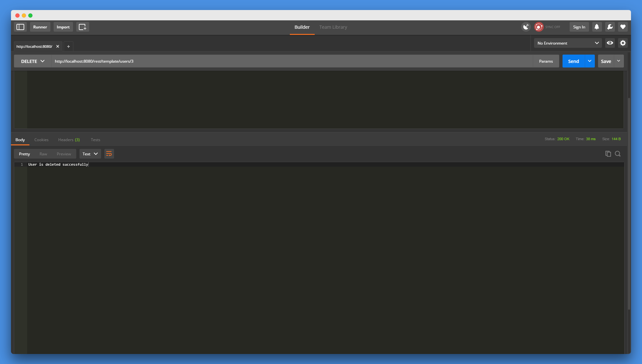This screenshot has height=364, width=642.
Task: Select the response Body tab
Action: coord(20,140)
